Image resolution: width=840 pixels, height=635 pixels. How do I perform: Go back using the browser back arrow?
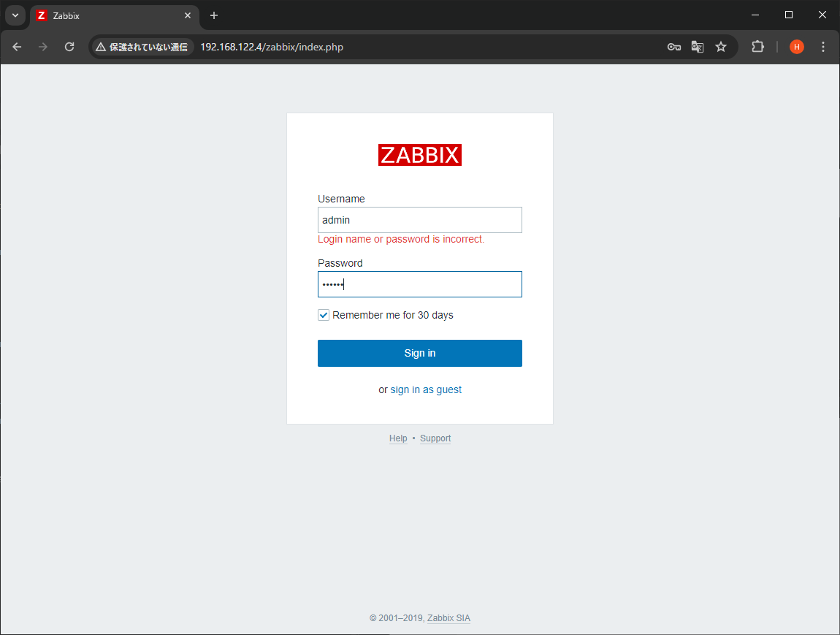17,47
